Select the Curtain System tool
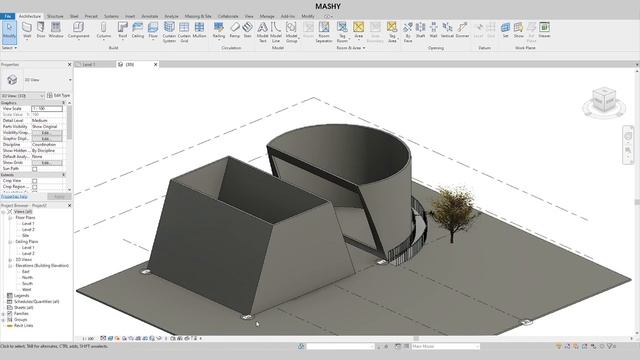Screen dimensions: 640x360 (x=169, y=32)
